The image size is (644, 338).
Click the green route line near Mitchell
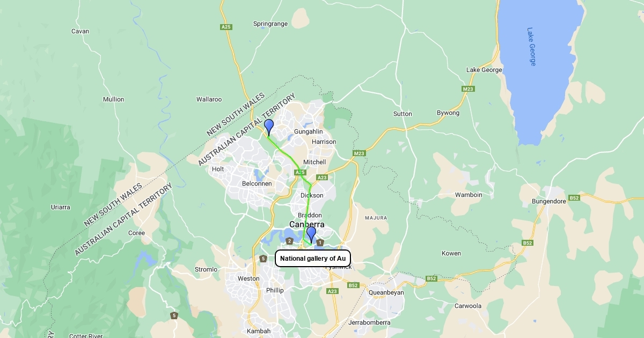294,161
